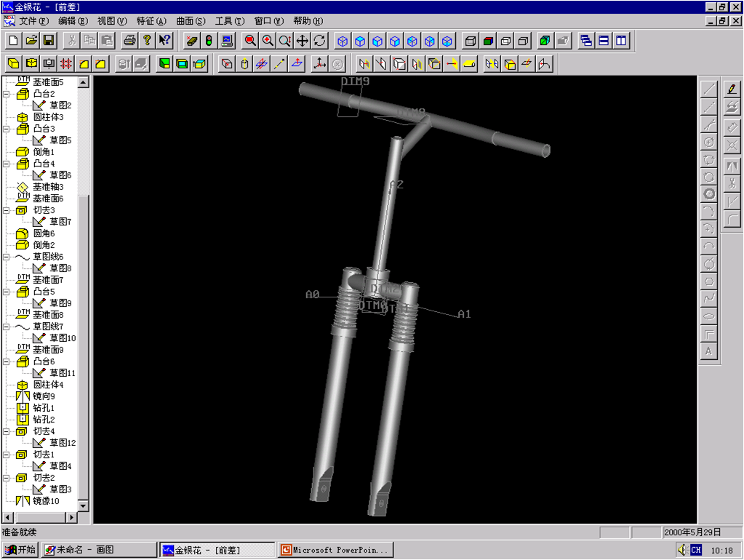
Task: Click the feature tree vertical scrollbar down arrow
Action: coord(83,505)
